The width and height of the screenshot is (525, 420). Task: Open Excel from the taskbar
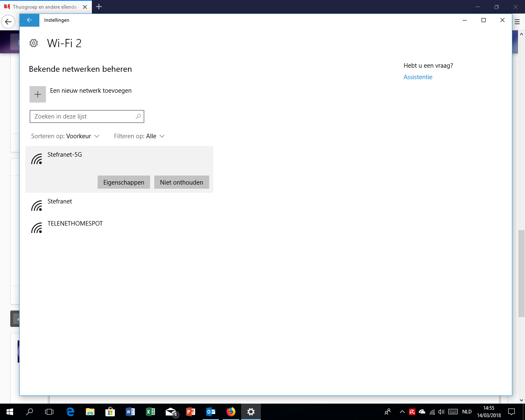coord(151,412)
